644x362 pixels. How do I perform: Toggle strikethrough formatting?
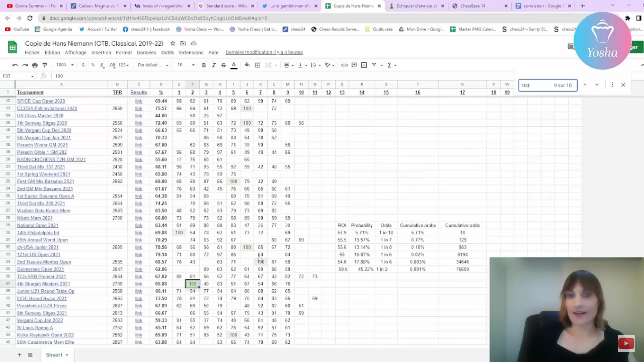223,65
